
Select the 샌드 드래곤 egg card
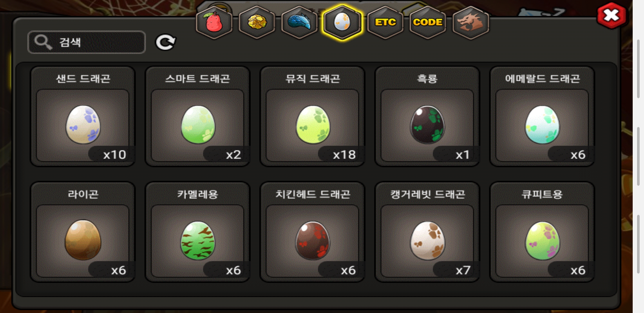(83, 117)
